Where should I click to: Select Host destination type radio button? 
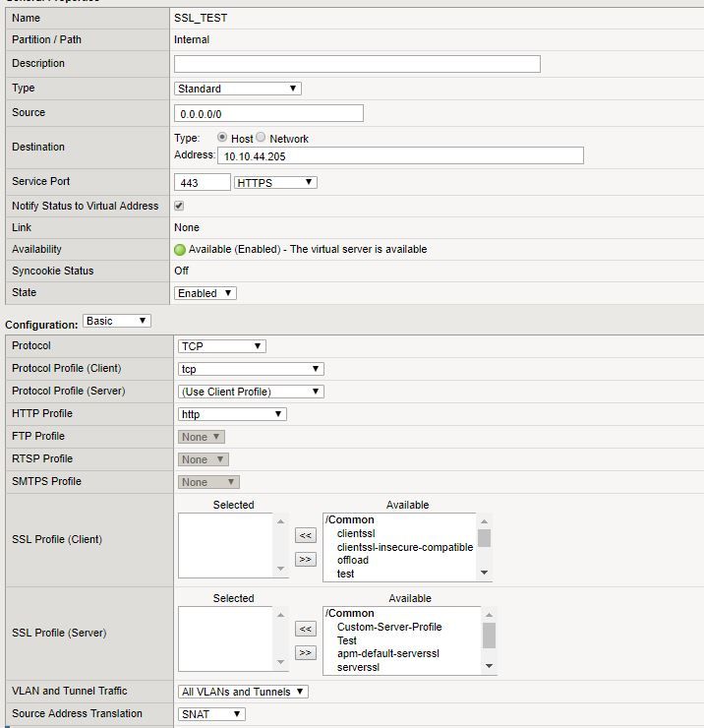coord(222,138)
